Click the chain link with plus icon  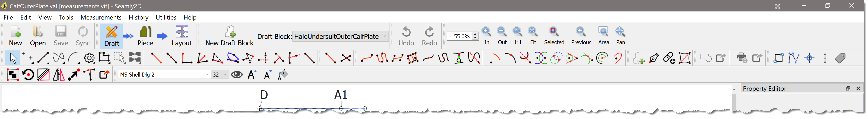(x=669, y=58)
